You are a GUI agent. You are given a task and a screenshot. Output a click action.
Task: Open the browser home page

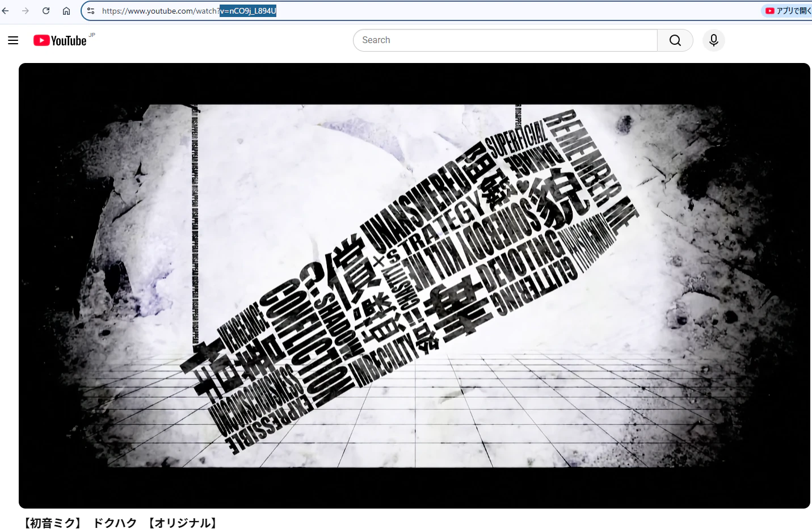tap(66, 11)
